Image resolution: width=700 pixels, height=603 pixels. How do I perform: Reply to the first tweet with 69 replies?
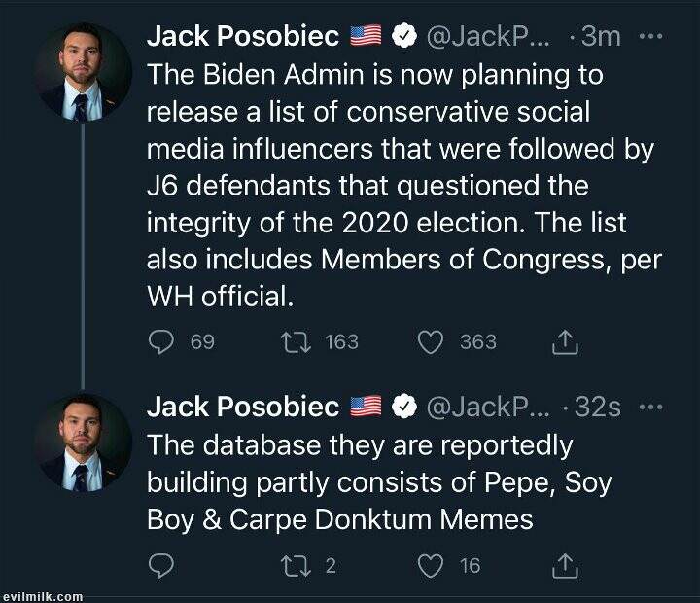(163, 341)
